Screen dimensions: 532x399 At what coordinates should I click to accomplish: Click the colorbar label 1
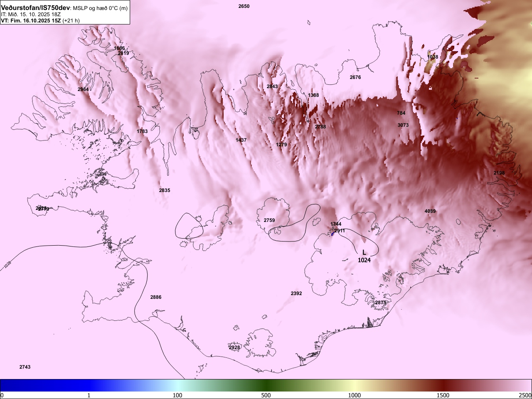pyautogui.click(x=89, y=395)
